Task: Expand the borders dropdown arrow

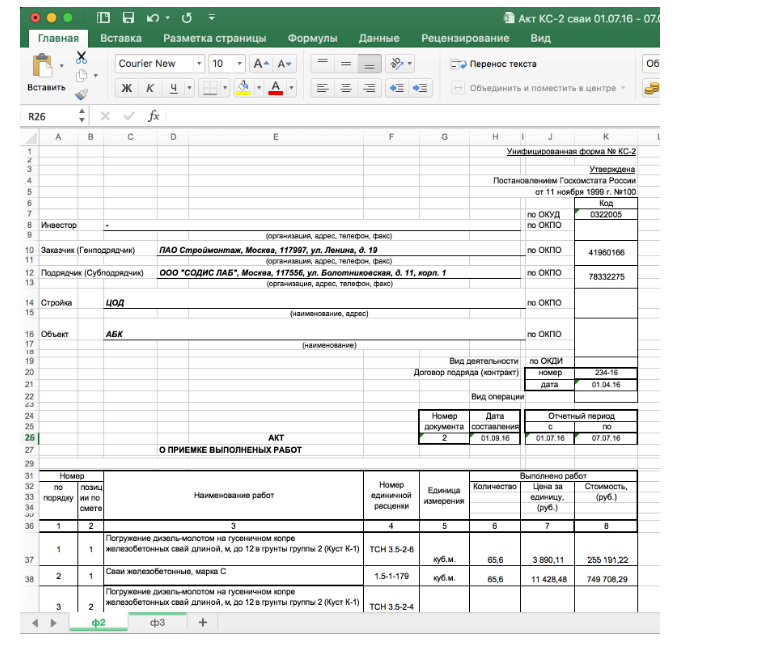Action: point(224,88)
